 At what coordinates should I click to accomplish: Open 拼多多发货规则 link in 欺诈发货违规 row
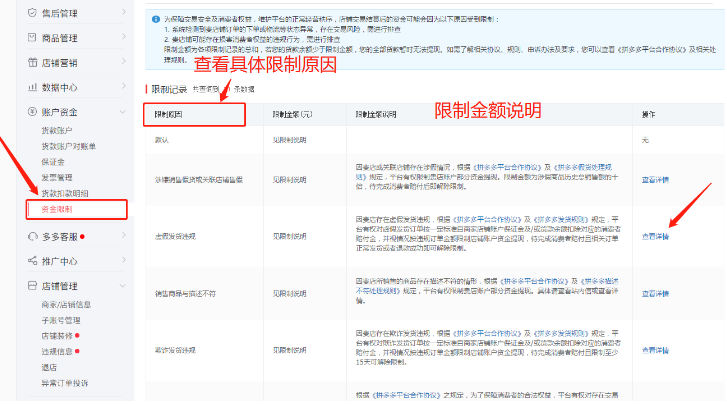pyautogui.click(x=561, y=333)
